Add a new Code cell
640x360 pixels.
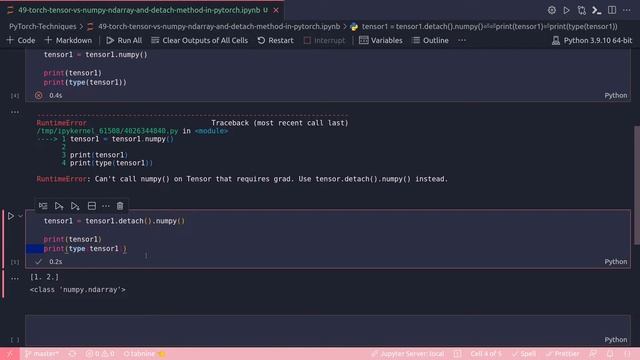(x=21, y=40)
